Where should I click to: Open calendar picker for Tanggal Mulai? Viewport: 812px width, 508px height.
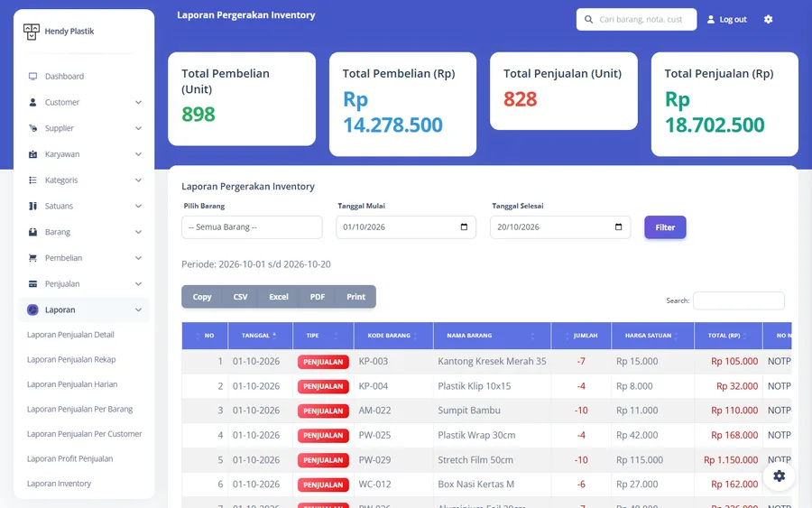point(464,226)
